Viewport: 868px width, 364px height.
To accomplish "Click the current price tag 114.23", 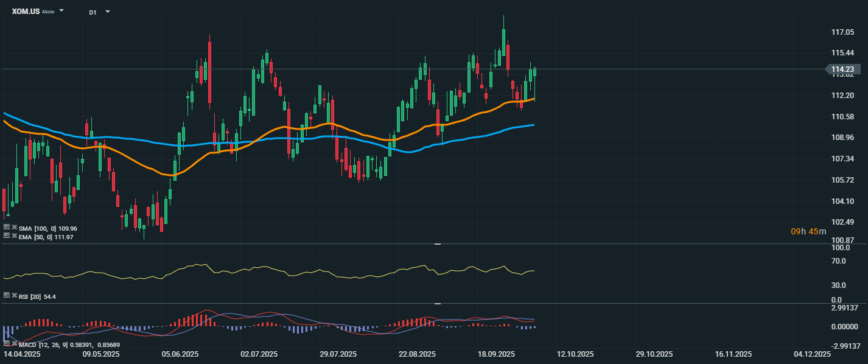I will click(x=842, y=69).
